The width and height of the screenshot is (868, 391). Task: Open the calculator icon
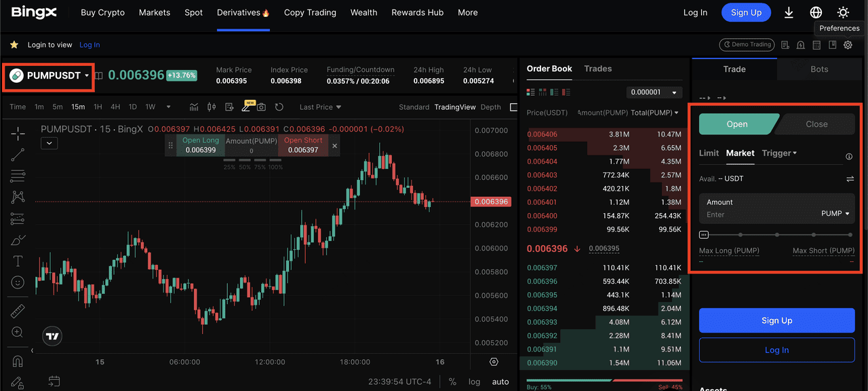point(816,45)
